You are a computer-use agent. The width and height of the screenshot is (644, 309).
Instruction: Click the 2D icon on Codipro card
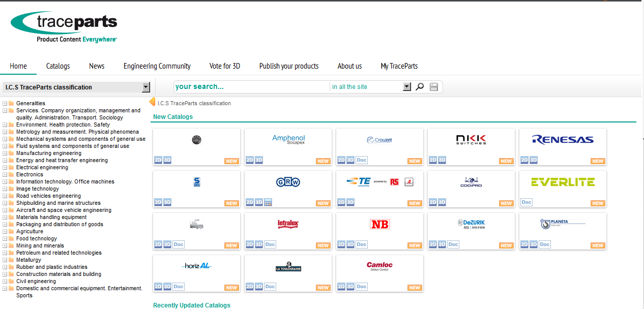(x=433, y=202)
